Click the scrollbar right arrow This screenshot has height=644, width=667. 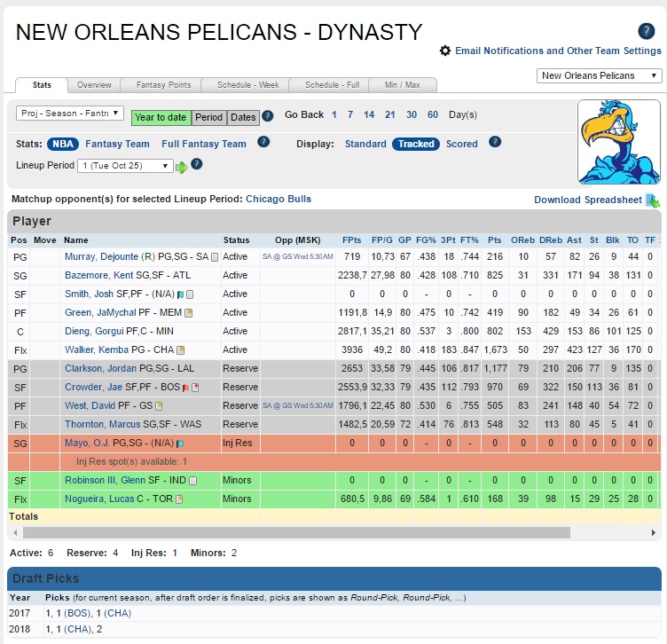click(654, 532)
